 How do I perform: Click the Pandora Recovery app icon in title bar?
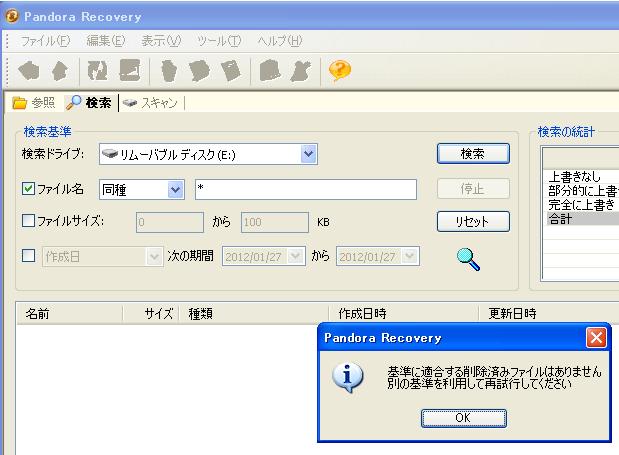[12, 16]
